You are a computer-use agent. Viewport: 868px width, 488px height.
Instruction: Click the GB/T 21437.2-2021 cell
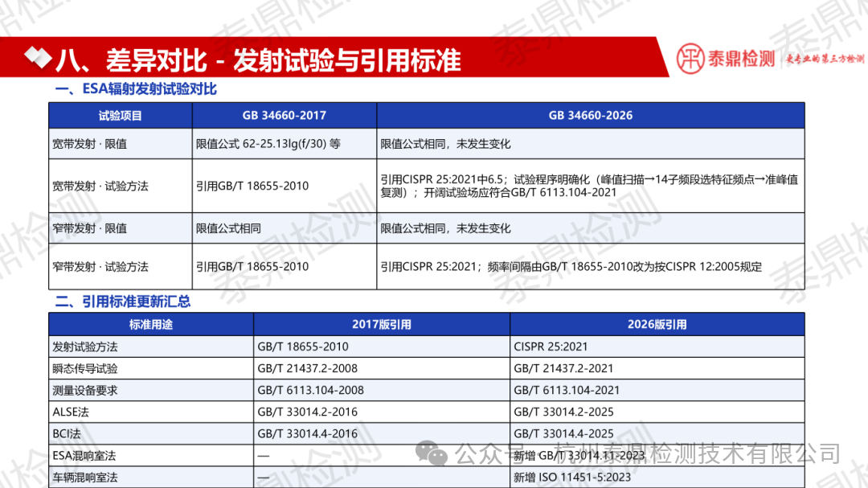[657, 368]
